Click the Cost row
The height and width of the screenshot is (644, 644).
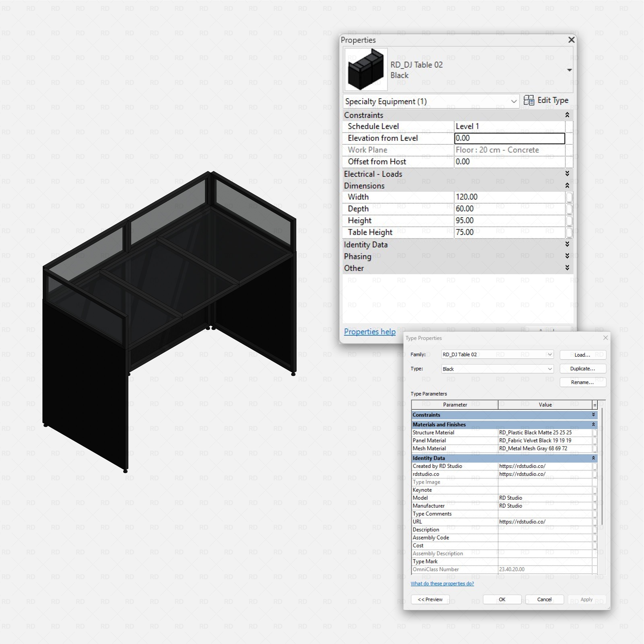tap(504, 546)
